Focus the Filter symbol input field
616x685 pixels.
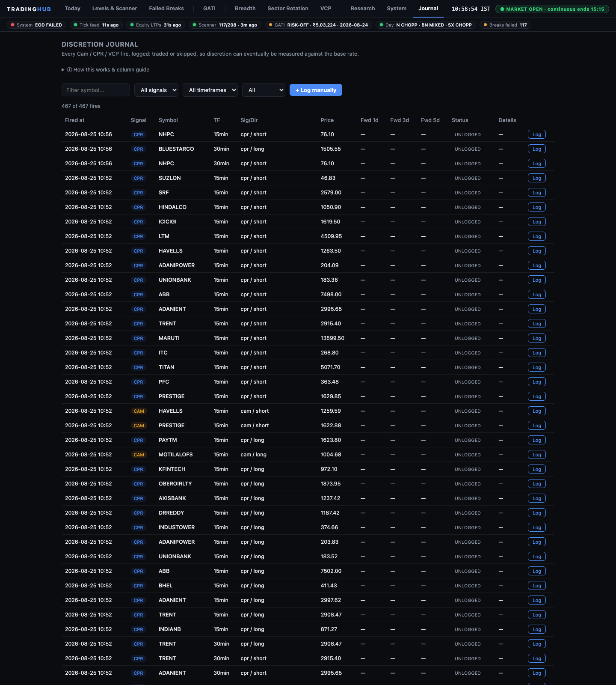[96, 90]
